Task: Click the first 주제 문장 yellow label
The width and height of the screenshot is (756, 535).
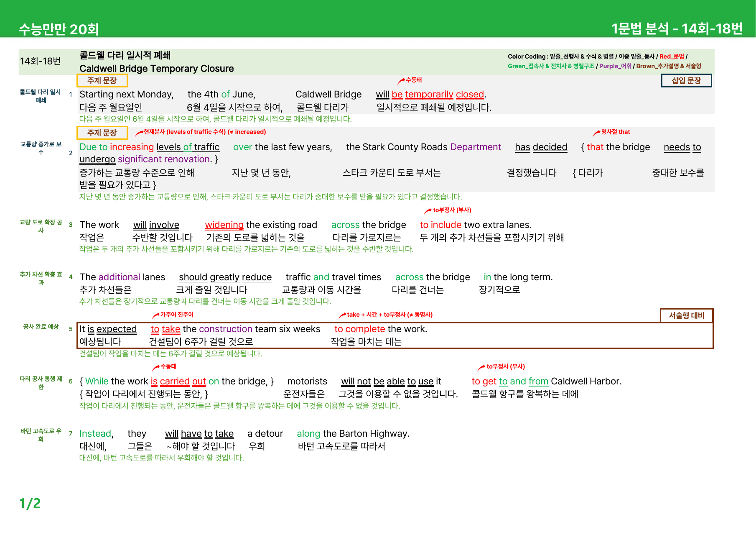Action: pyautogui.click(x=102, y=80)
